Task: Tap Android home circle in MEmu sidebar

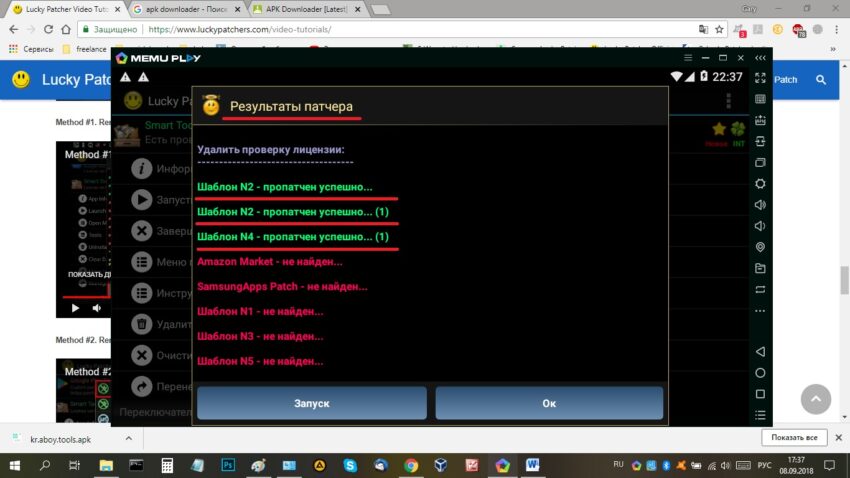Action: (x=760, y=373)
